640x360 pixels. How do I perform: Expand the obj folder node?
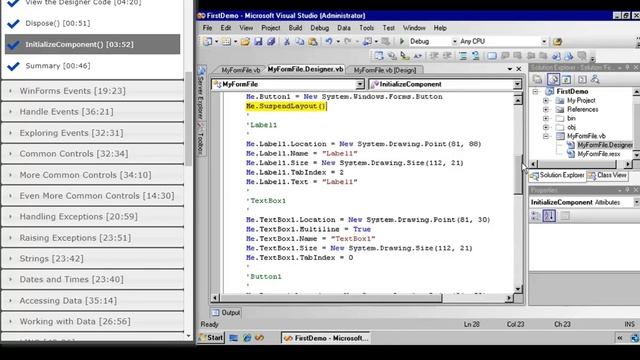(x=546, y=127)
